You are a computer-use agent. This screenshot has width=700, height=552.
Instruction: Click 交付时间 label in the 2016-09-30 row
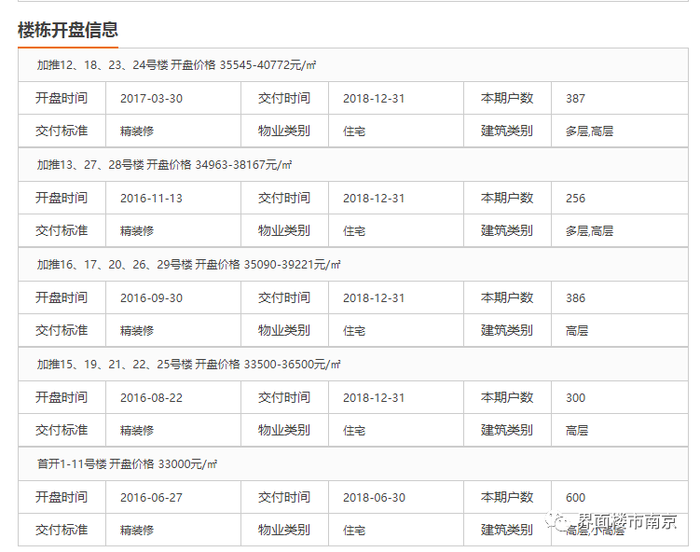284,297
